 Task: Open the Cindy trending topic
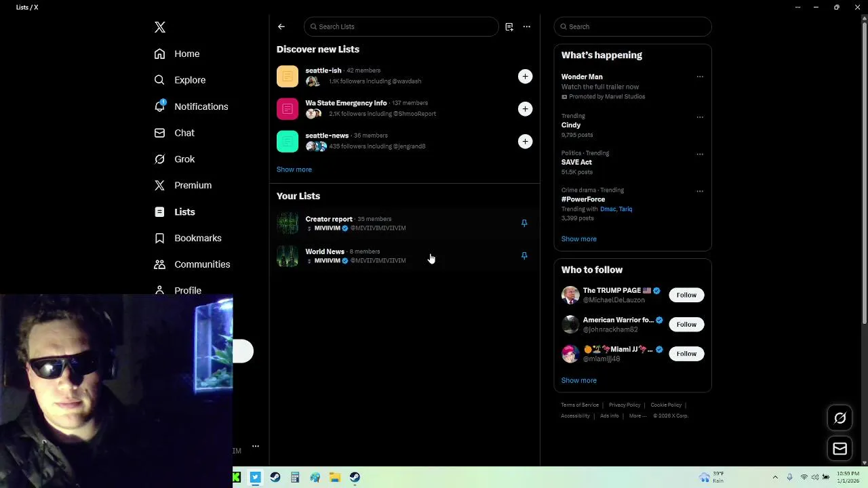633,125
